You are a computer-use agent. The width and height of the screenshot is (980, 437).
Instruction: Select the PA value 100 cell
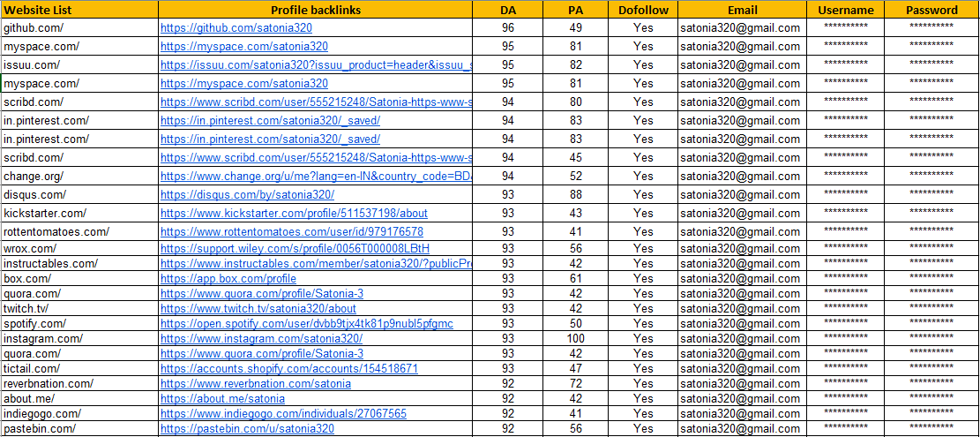coord(576,339)
